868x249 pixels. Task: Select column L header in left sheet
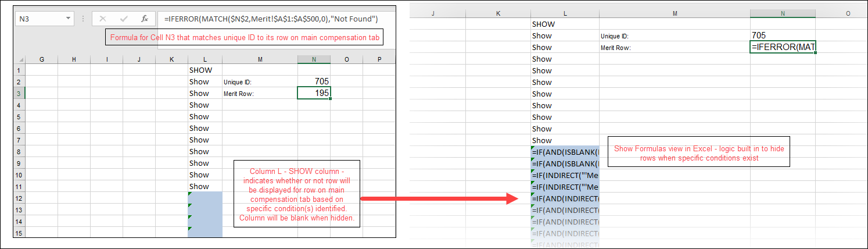click(205, 59)
